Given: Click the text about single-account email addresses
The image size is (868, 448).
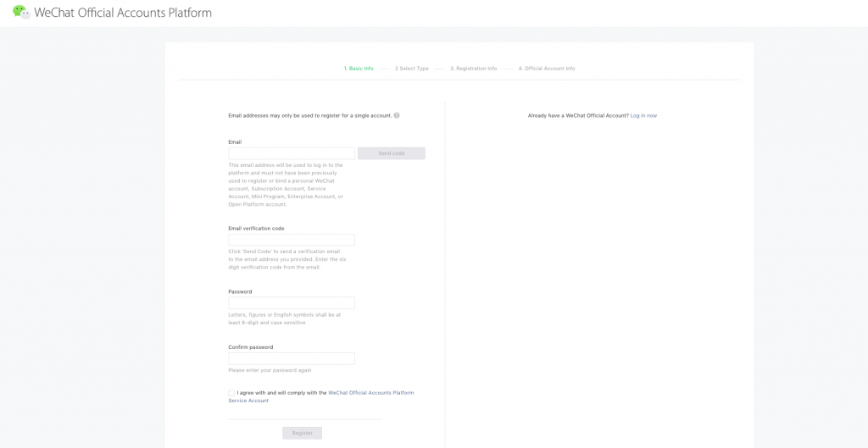Looking at the screenshot, I should pyautogui.click(x=310, y=115).
